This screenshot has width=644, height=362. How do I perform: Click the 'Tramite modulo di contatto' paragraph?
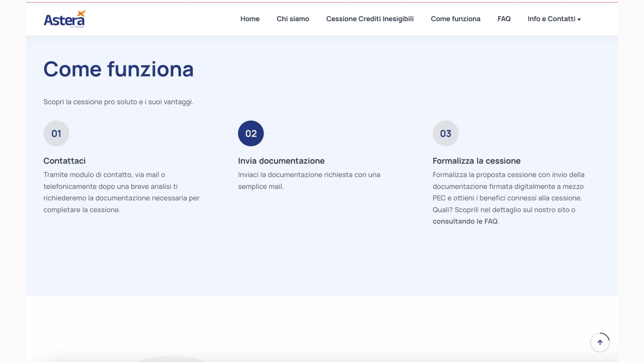(121, 192)
